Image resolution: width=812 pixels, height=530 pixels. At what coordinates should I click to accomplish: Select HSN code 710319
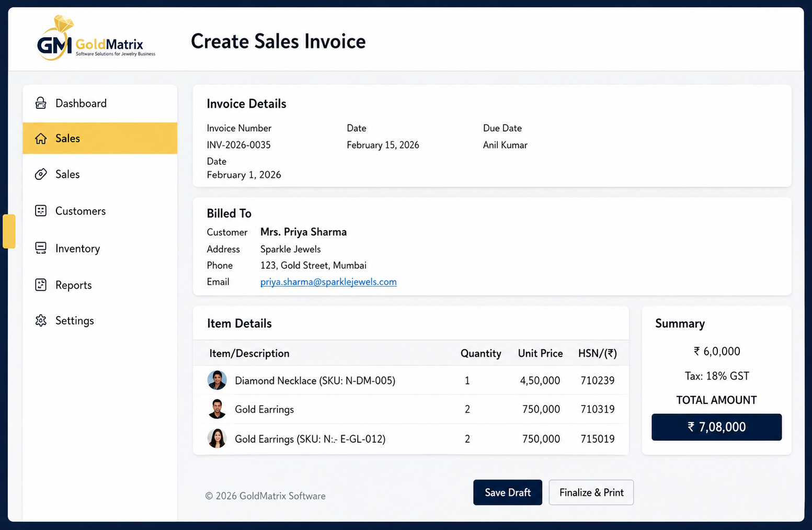[598, 409]
